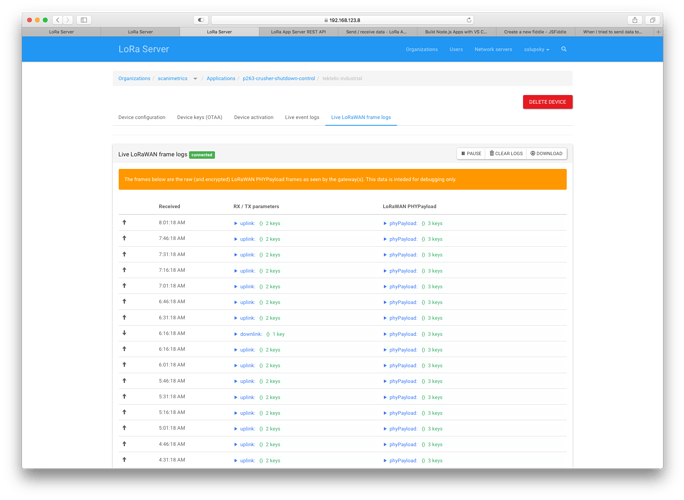Image resolution: width=684 pixels, height=500 pixels.
Task: Click timestamp 6:31:18 AM
Action: click(x=172, y=318)
